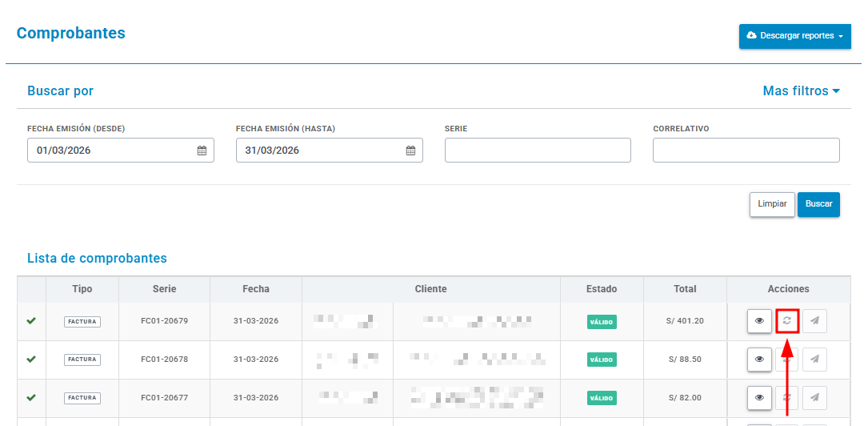Image resolution: width=868 pixels, height=426 pixels.
Task: Focus the Serie input field
Action: pos(538,150)
